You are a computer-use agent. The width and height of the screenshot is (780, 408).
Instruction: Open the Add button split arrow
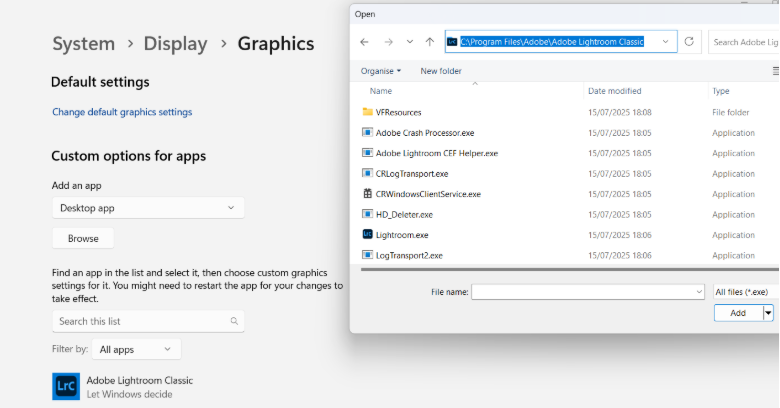[768, 313]
